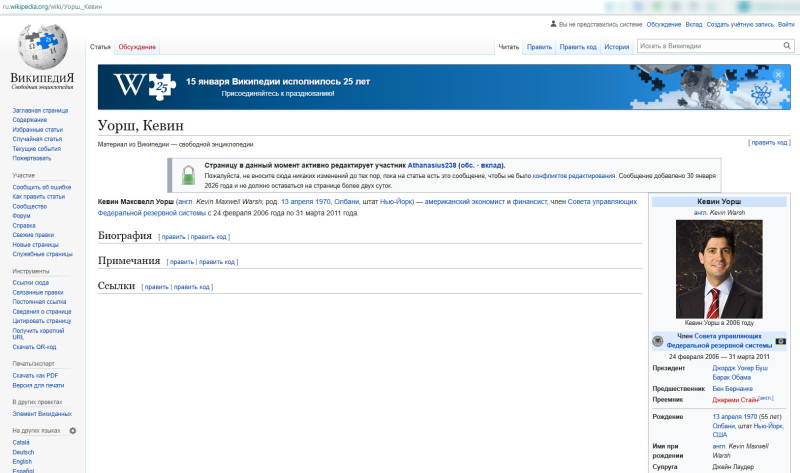
Task: Click the flag icon right of infobox title
Action: pyautogui.click(x=780, y=341)
